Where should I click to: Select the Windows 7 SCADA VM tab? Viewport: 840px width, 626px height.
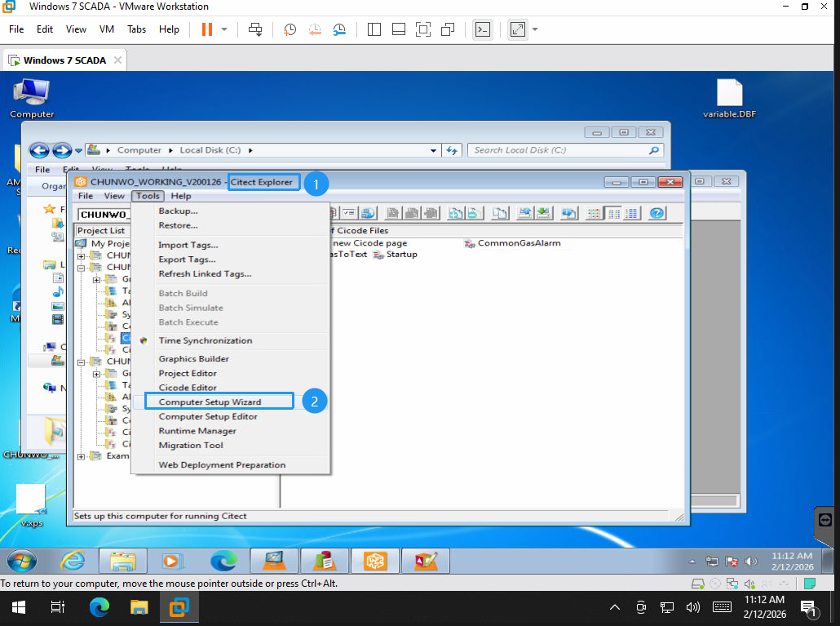pyautogui.click(x=64, y=60)
